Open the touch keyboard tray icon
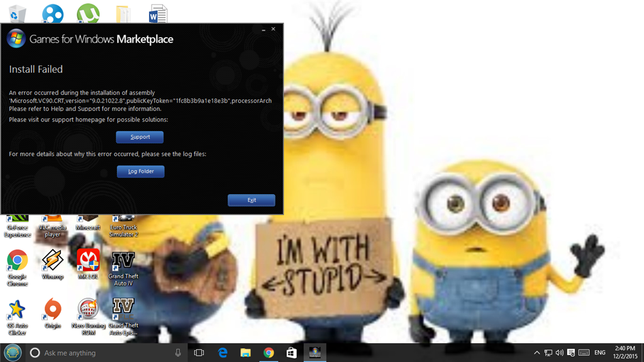This screenshot has height=362, width=644. [584, 353]
